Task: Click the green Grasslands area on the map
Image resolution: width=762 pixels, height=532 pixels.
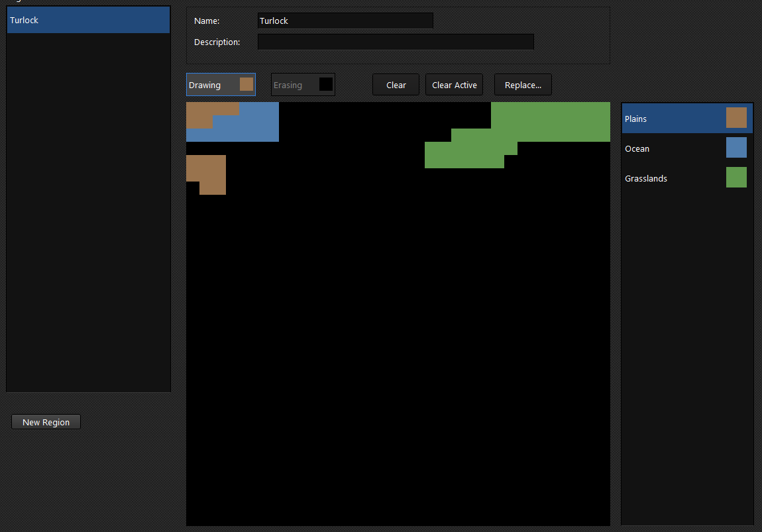Action: point(550,121)
